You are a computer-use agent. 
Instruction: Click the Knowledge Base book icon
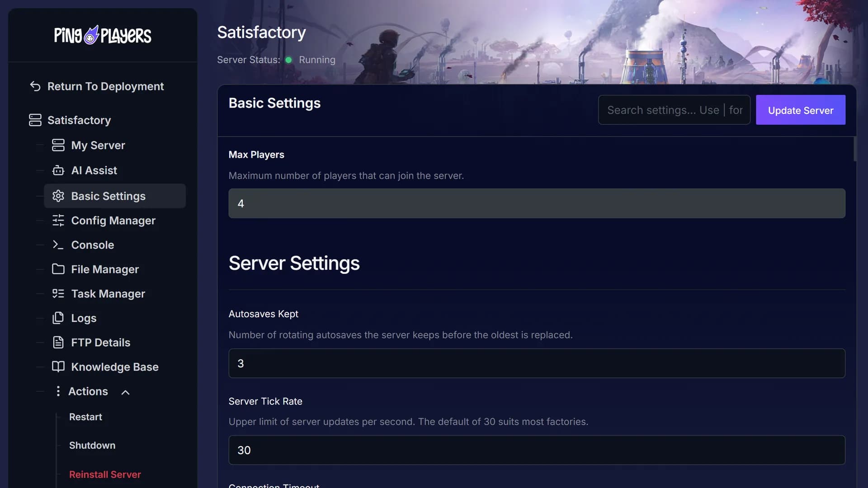[x=58, y=366]
